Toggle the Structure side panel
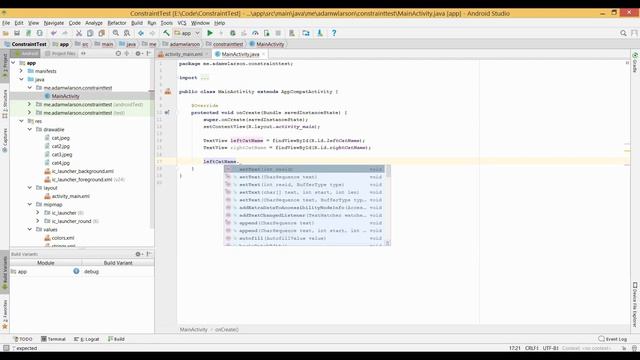 5,104
